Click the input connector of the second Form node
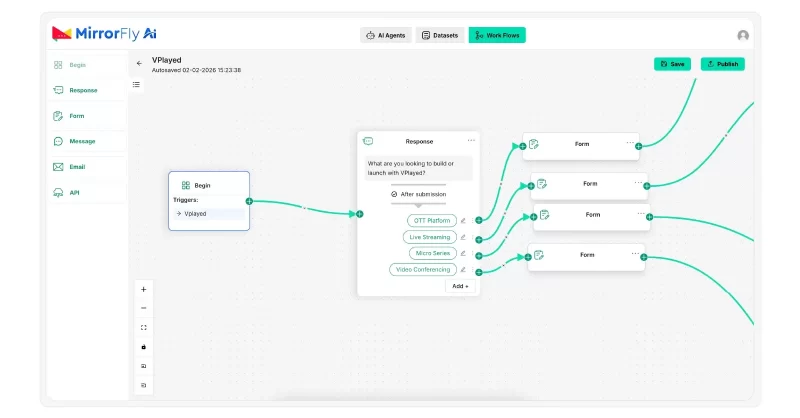Screen dimensions: 800x418 coord(531,186)
